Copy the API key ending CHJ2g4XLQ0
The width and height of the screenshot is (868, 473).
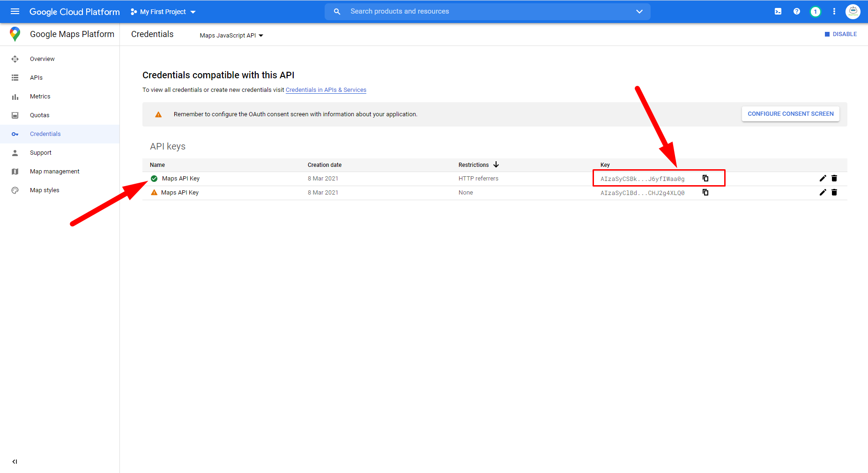pos(705,193)
